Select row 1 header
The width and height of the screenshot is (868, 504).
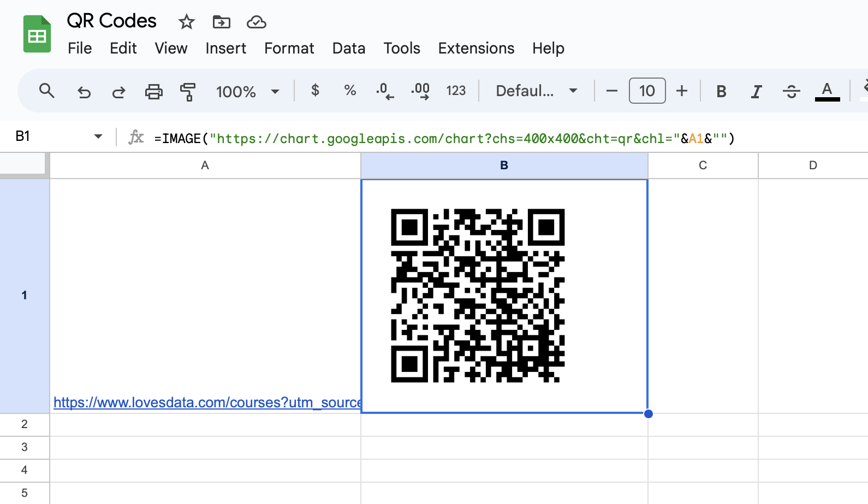(25, 295)
